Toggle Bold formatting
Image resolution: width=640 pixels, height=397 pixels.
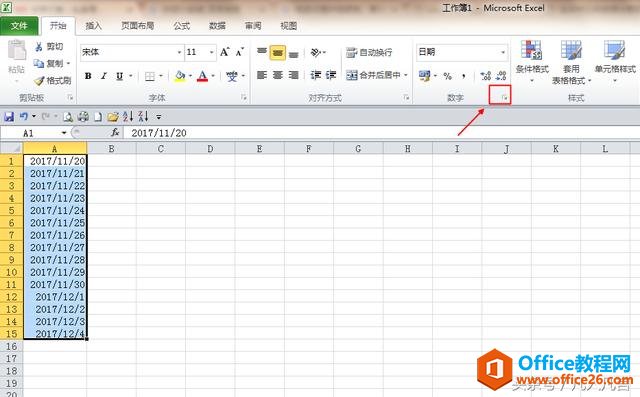point(88,76)
